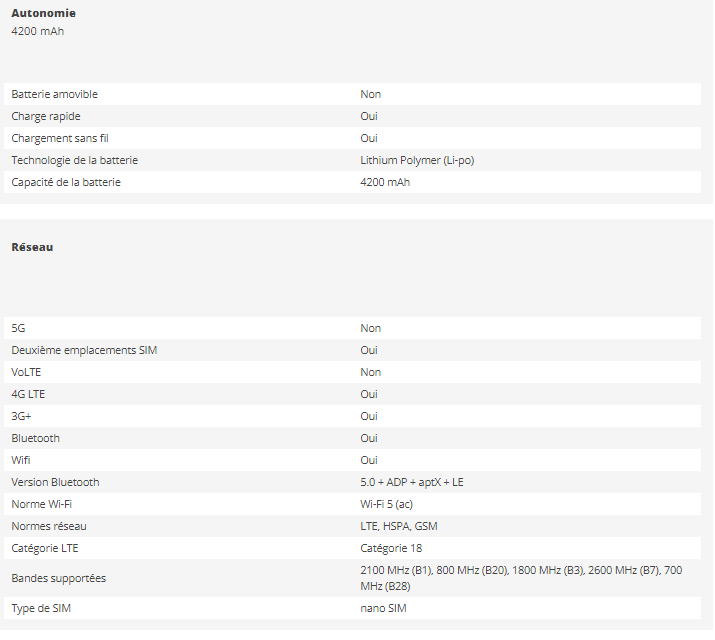715x640 pixels.
Task: Click the Bandes supportées label
Action: tap(58, 578)
